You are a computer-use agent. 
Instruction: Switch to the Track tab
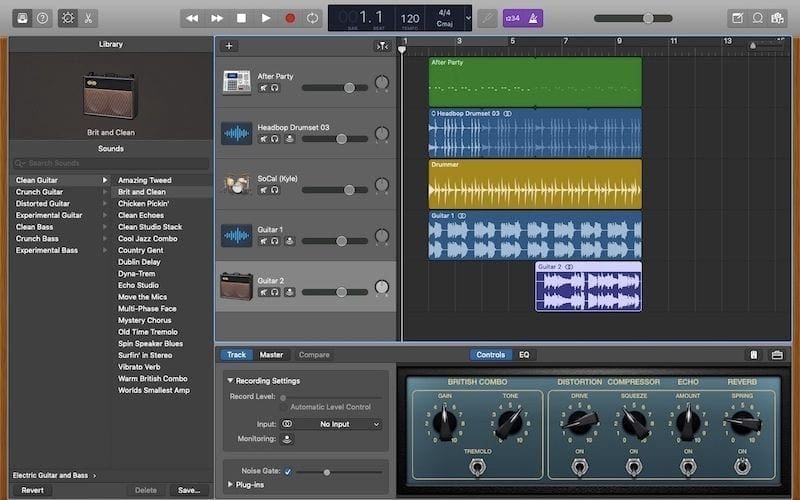236,355
